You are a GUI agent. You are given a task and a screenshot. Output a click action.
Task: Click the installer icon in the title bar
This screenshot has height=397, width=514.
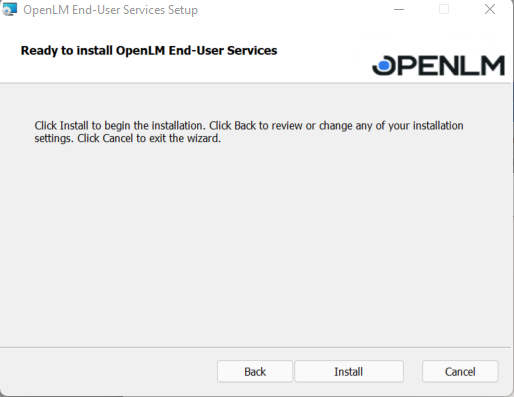click(9, 9)
